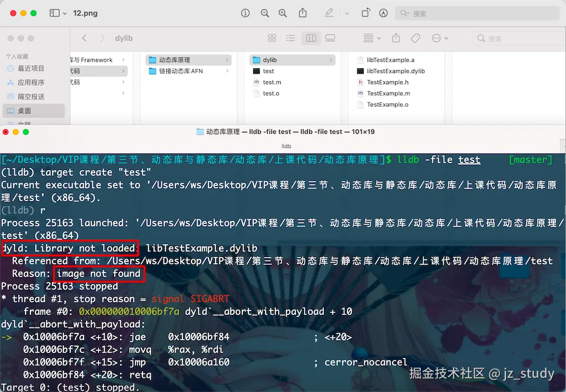Select the 库与Framework folder row
The image size is (566, 392).
pos(99,60)
